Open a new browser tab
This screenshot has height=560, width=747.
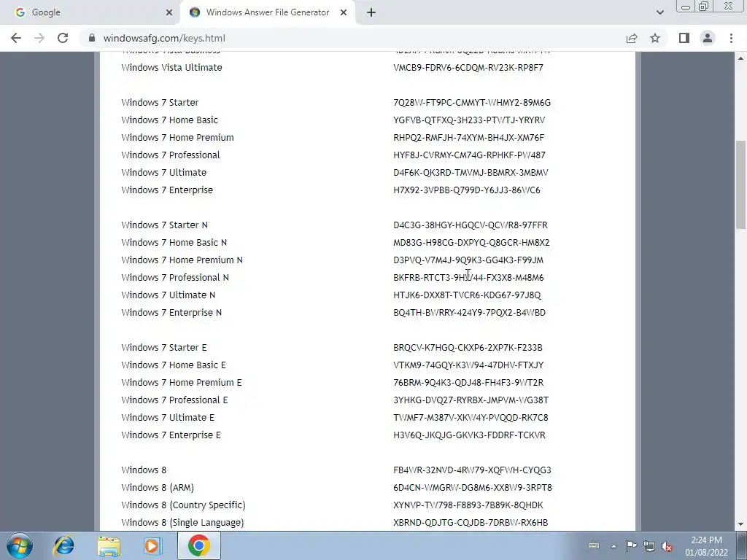click(x=371, y=12)
